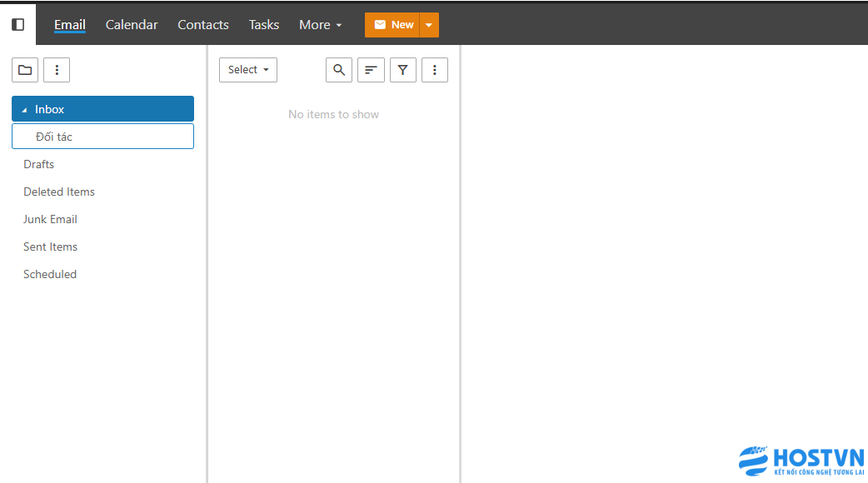
Task: Toggle the sidebar panel icon
Action: pyautogui.click(x=17, y=25)
